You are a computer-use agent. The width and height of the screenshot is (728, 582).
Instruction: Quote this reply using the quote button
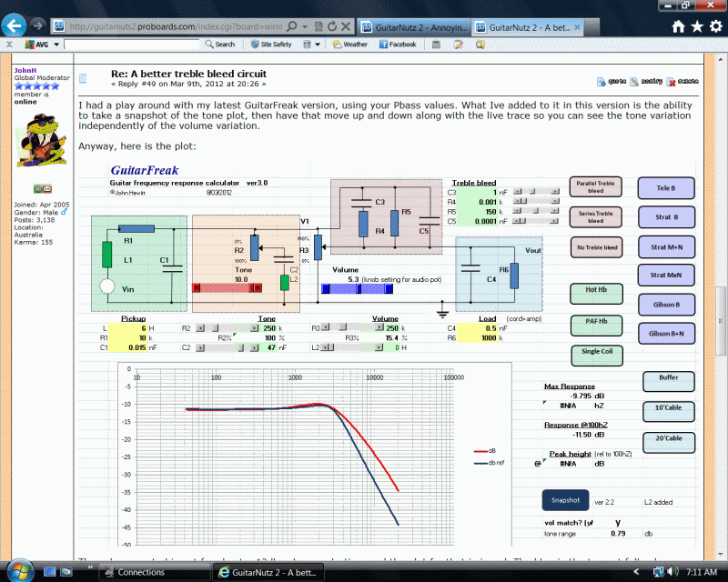612,82
